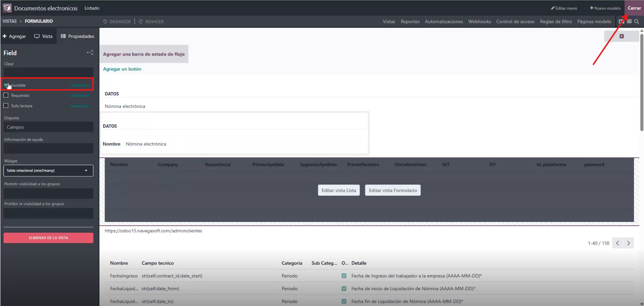
Task: Click the purple plus button box
Action: tap(621, 36)
